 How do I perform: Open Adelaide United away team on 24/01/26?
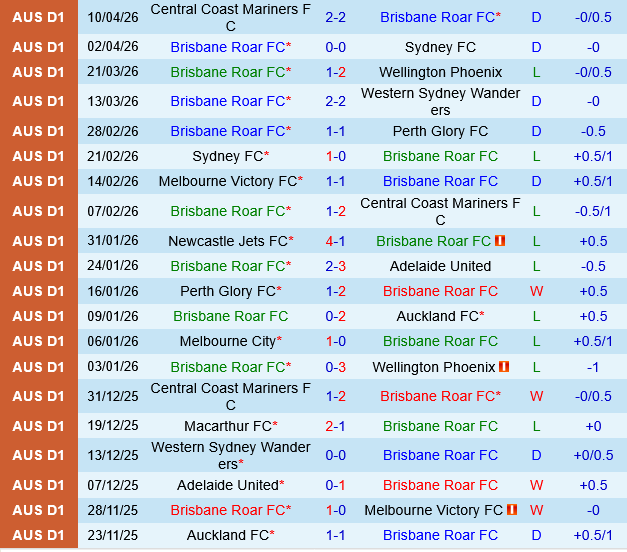[x=440, y=266]
